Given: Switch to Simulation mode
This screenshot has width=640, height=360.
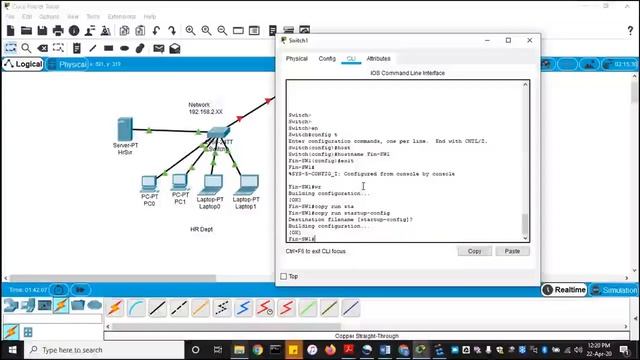Looking at the screenshot, I should tap(614, 290).
